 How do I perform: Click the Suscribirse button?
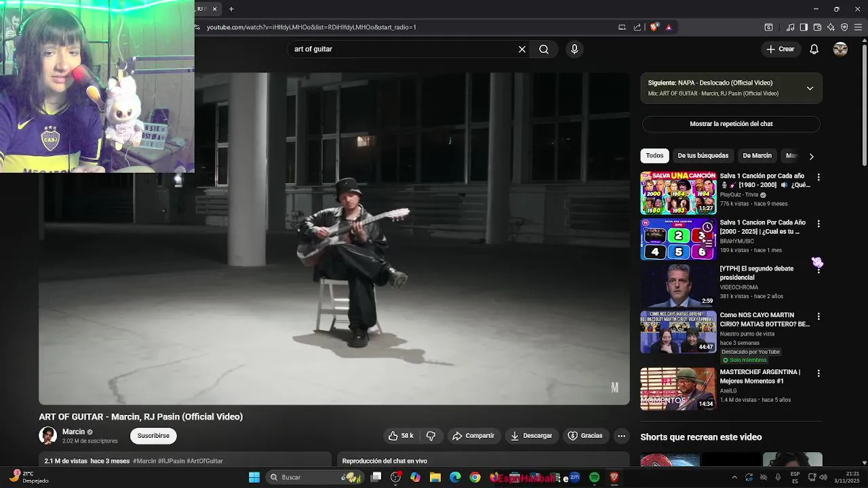pyautogui.click(x=153, y=436)
